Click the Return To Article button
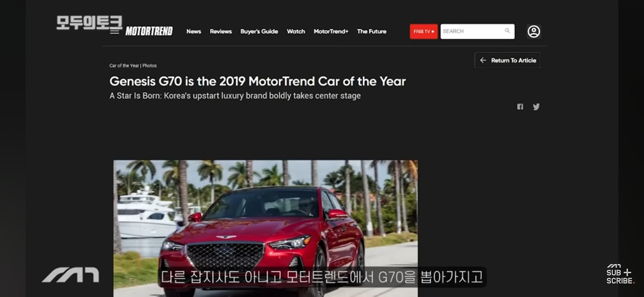 507,60
